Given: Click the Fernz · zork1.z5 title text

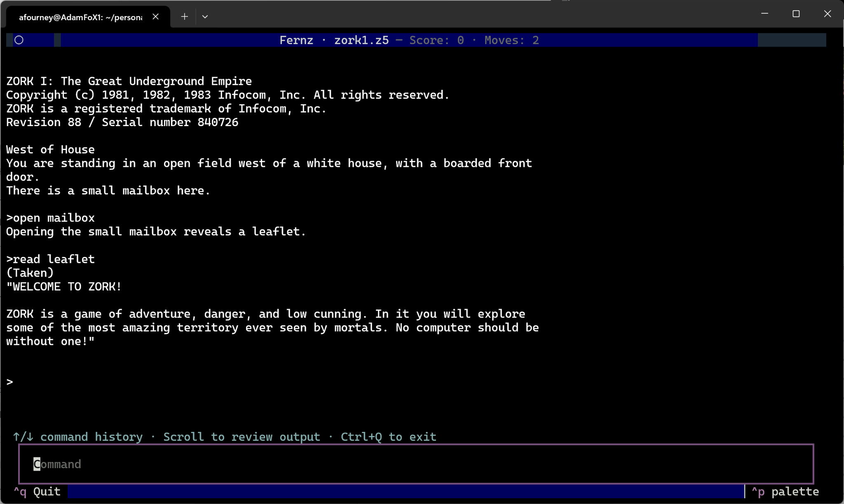Looking at the screenshot, I should coord(334,40).
